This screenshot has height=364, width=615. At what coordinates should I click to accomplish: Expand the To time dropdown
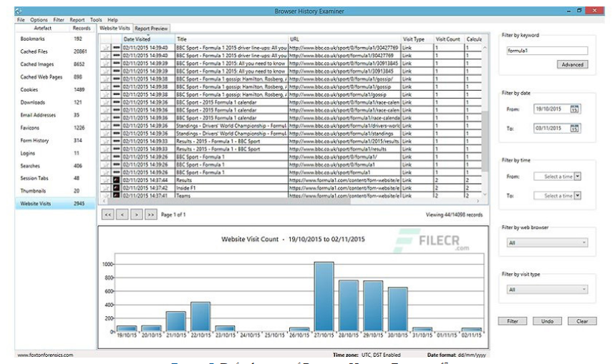tap(577, 195)
